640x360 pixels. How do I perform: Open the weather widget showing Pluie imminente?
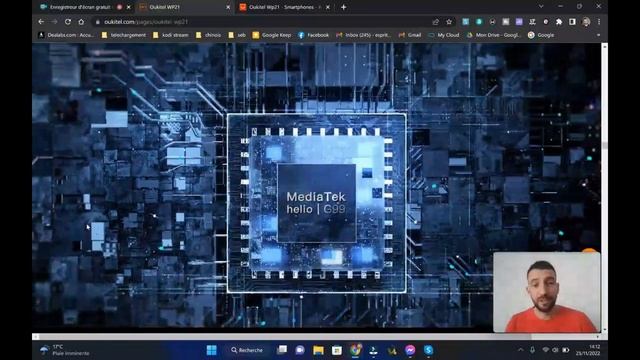click(65, 350)
